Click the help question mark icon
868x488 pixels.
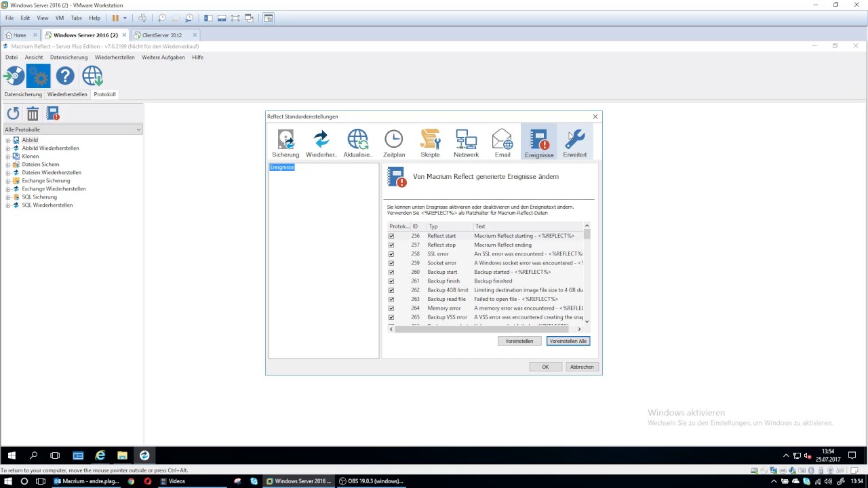point(65,76)
